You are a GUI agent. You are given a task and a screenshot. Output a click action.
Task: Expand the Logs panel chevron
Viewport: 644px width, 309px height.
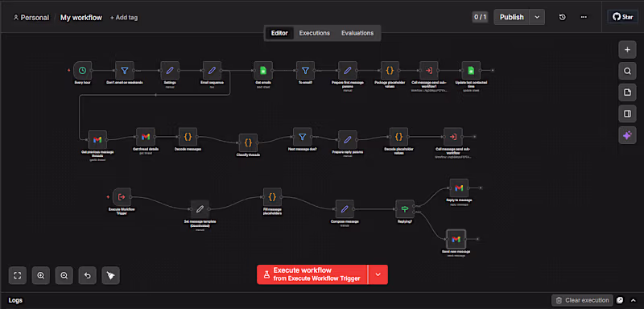pyautogui.click(x=633, y=300)
